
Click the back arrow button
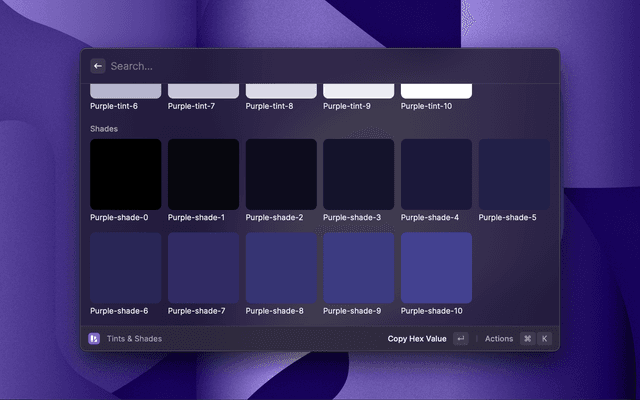[98, 66]
